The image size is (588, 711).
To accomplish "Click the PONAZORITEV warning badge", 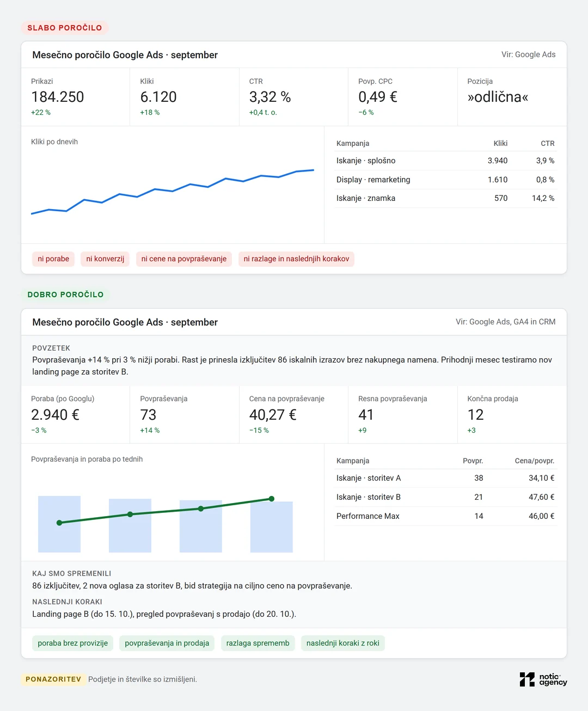I will pyautogui.click(x=53, y=679).
